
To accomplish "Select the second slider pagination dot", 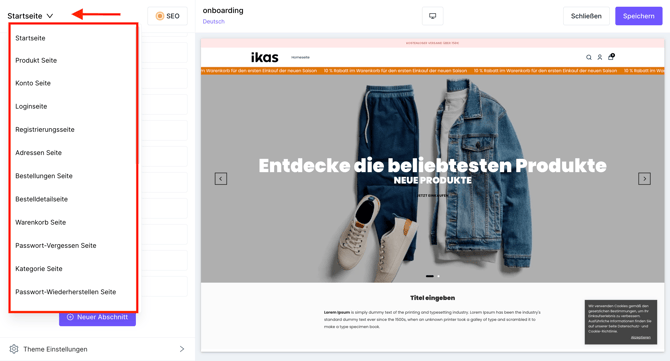I will pyautogui.click(x=438, y=276).
